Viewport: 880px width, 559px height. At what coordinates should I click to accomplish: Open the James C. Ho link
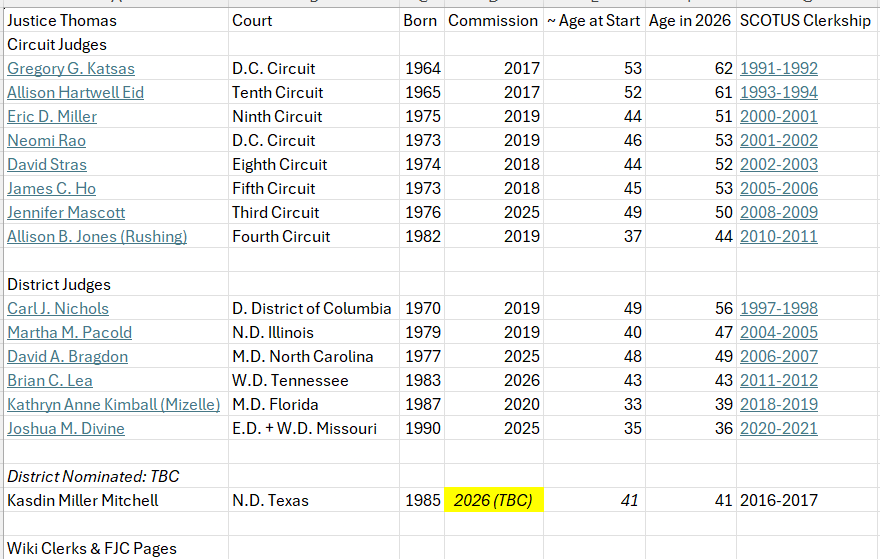coord(52,189)
